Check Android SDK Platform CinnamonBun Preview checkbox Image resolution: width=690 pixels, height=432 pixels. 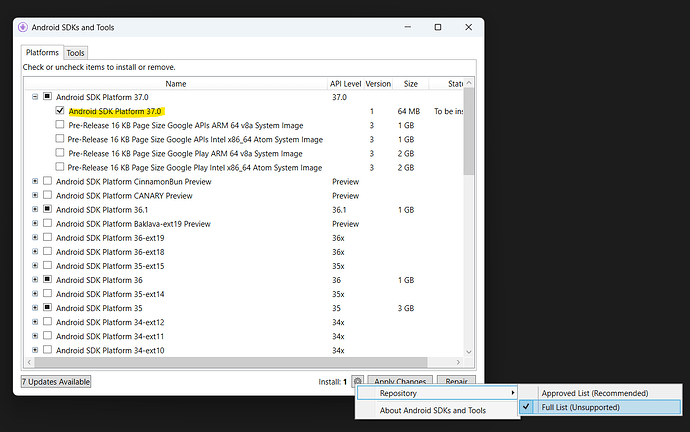coord(48,181)
